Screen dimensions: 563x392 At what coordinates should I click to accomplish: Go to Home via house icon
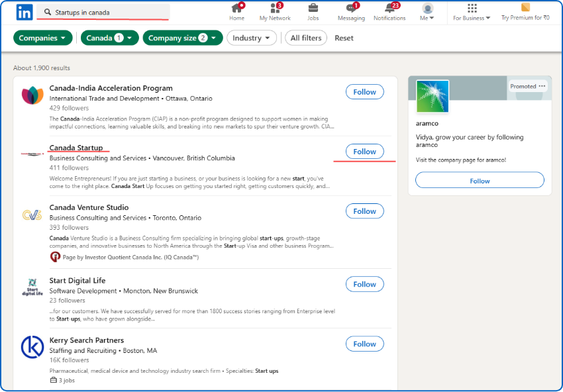[237, 8]
